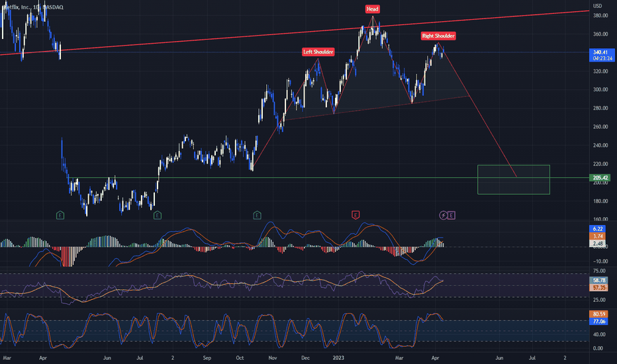Click the 205.42 horizontal line price label

click(x=600, y=178)
